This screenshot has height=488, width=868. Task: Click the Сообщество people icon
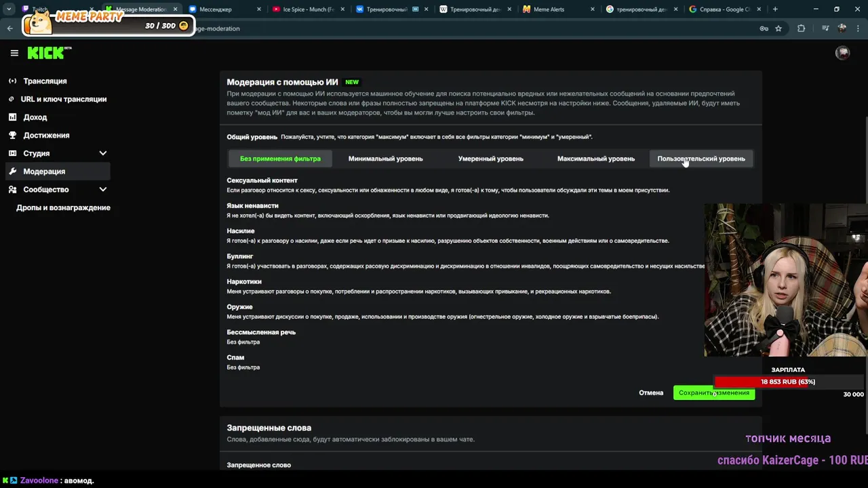click(12, 189)
